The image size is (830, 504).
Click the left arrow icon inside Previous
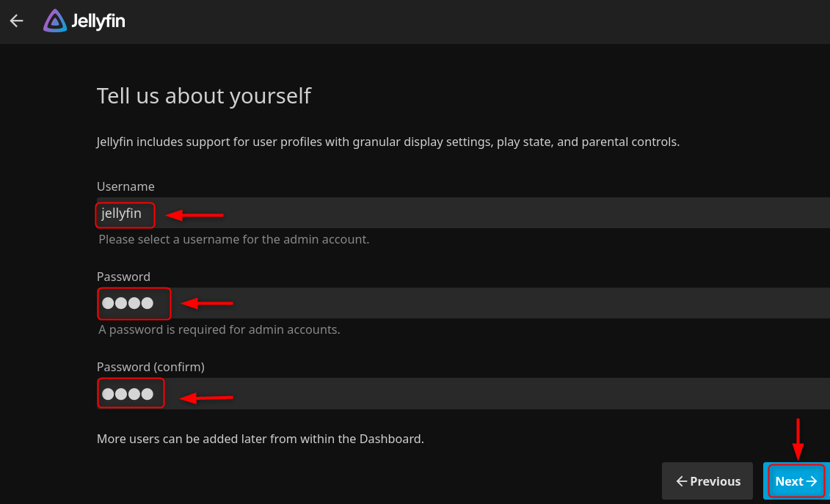(x=681, y=481)
